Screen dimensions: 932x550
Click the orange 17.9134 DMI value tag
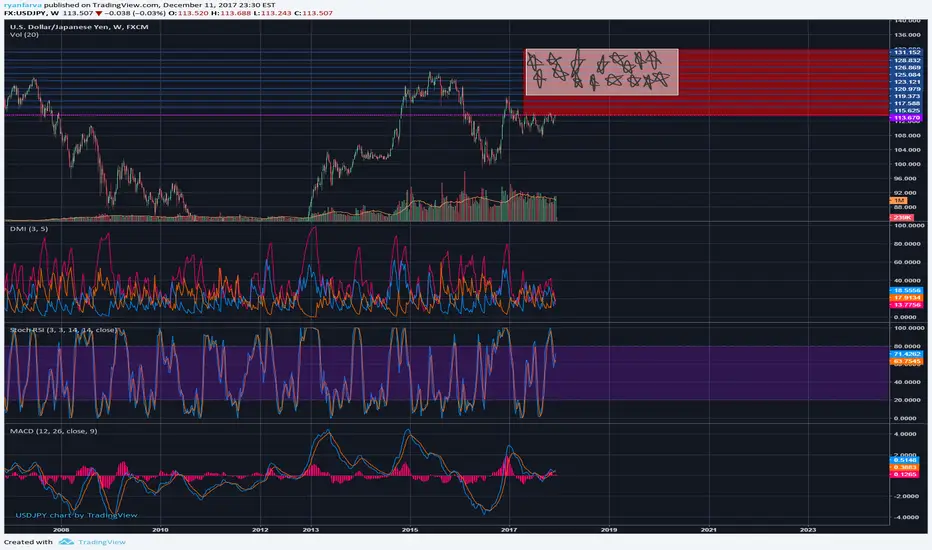point(906,297)
